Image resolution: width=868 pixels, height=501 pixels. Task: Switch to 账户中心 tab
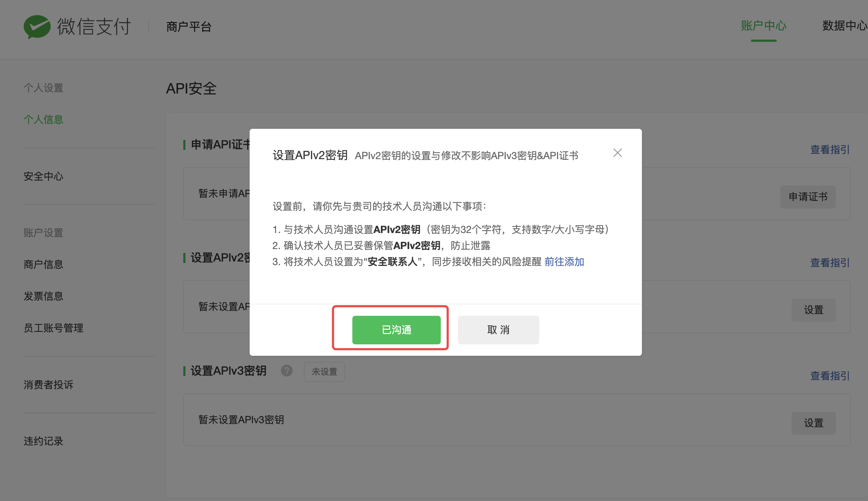(x=763, y=26)
